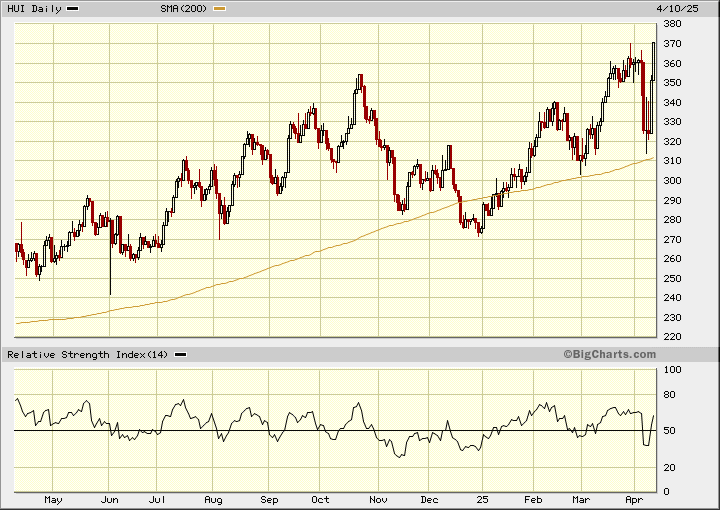
Task: Click the Relative Strength Index(14) label
Action: click(x=88, y=354)
